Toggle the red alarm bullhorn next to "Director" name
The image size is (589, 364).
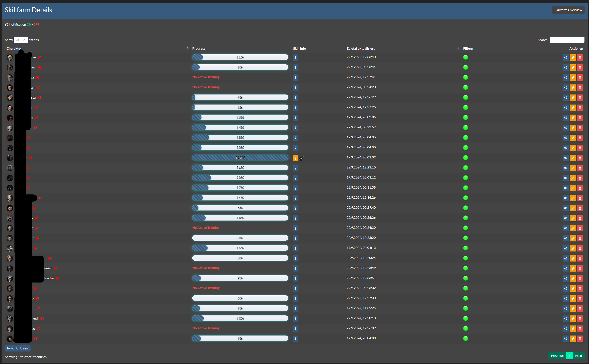58,278
